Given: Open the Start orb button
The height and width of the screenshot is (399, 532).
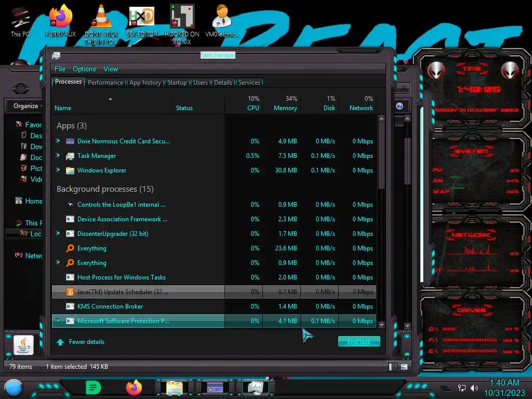Looking at the screenshot, I should point(13,388).
